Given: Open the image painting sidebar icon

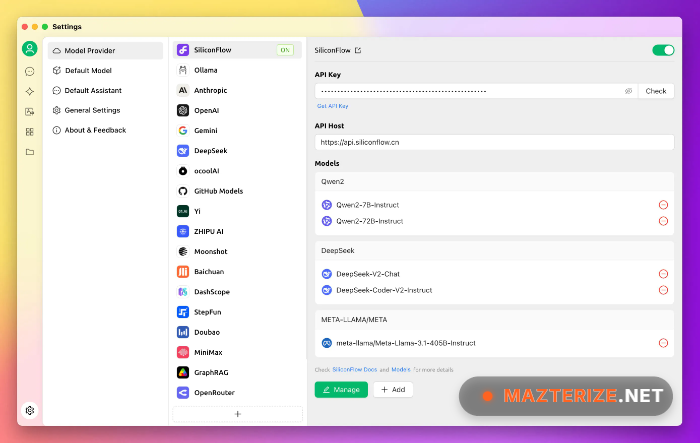Looking at the screenshot, I should [29, 112].
